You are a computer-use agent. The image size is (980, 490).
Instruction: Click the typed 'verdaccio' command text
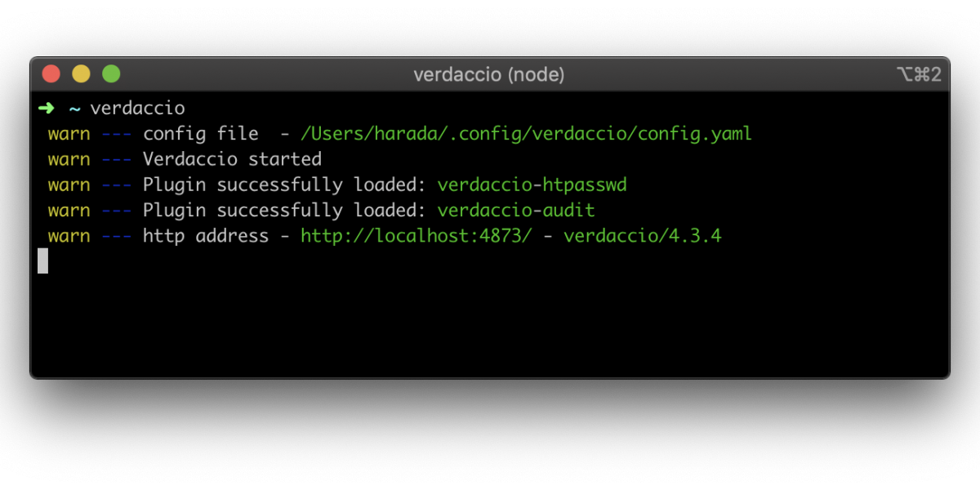(x=137, y=108)
